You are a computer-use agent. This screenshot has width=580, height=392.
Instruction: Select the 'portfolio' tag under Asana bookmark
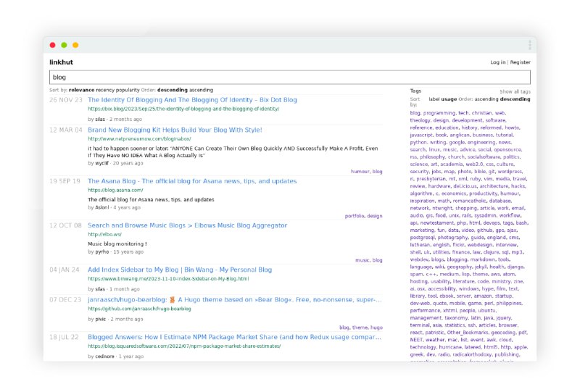click(x=355, y=216)
